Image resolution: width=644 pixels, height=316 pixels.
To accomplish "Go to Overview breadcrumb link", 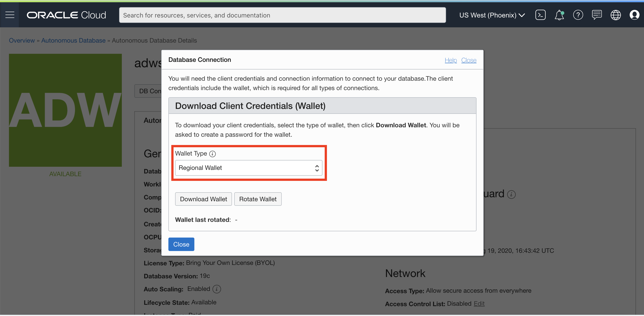I will tap(22, 40).
